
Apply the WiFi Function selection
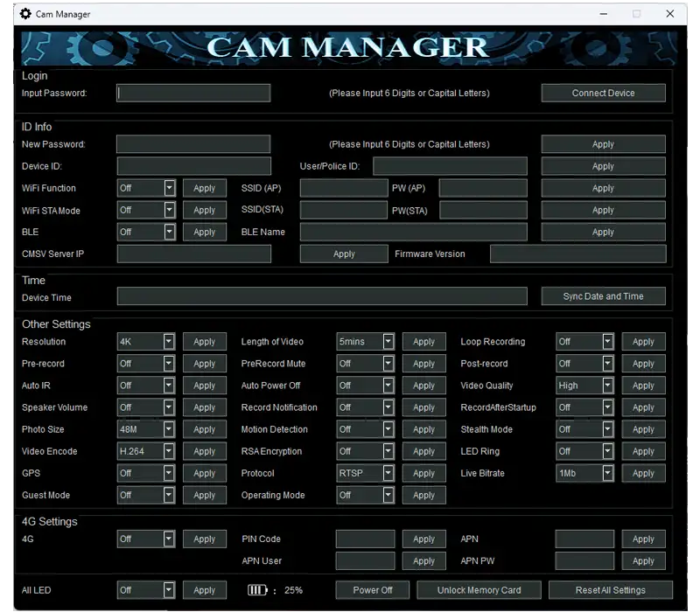[205, 188]
